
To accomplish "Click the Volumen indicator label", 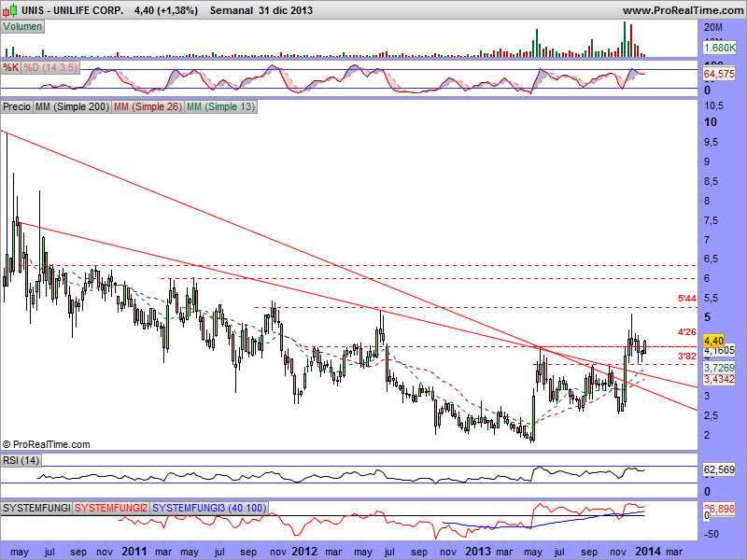I will [x=23, y=27].
